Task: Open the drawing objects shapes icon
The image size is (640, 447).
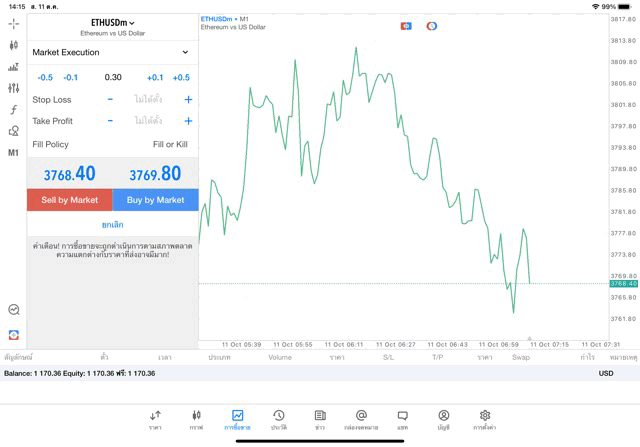Action: (x=13, y=131)
